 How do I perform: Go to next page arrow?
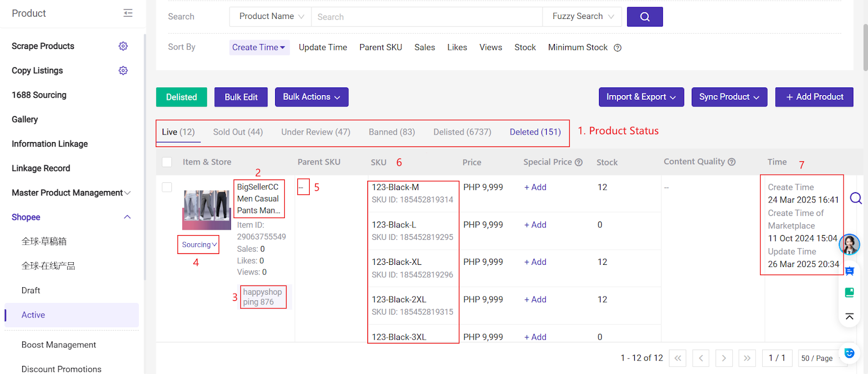pos(724,358)
